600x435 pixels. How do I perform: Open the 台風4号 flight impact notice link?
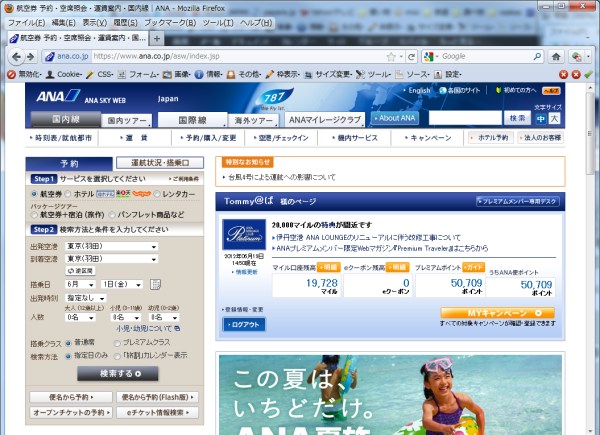(282, 177)
